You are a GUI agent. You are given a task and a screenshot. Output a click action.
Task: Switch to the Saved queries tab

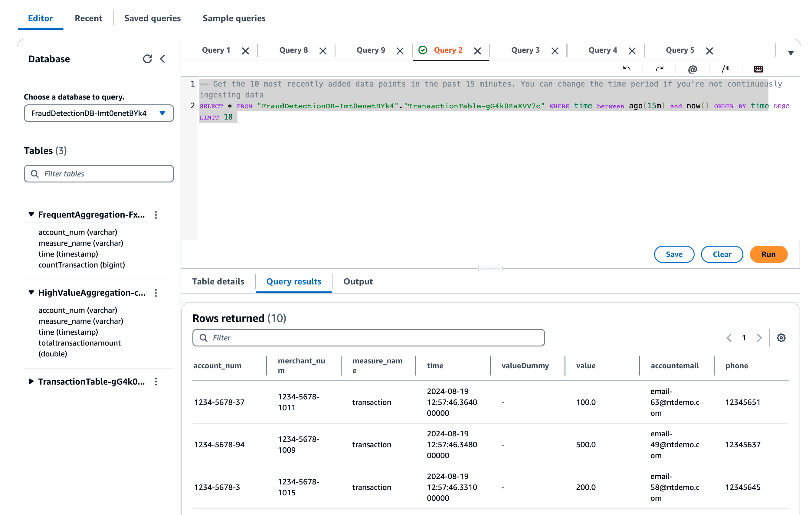click(152, 18)
